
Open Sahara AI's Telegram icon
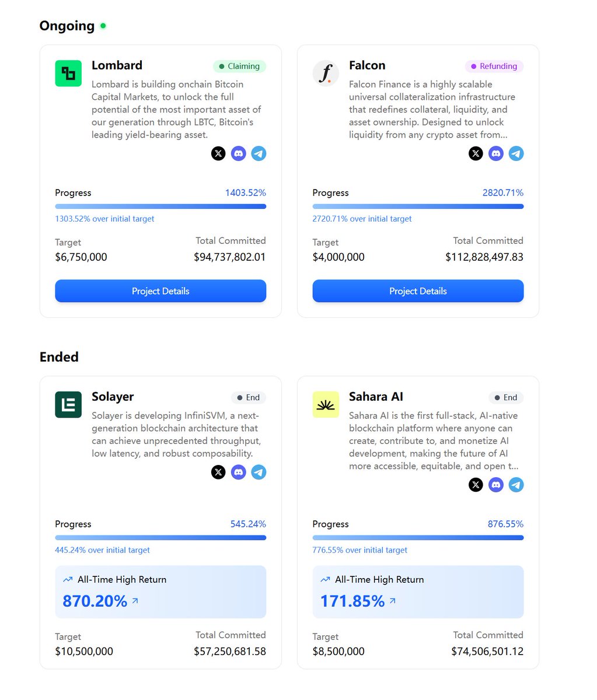[516, 485]
